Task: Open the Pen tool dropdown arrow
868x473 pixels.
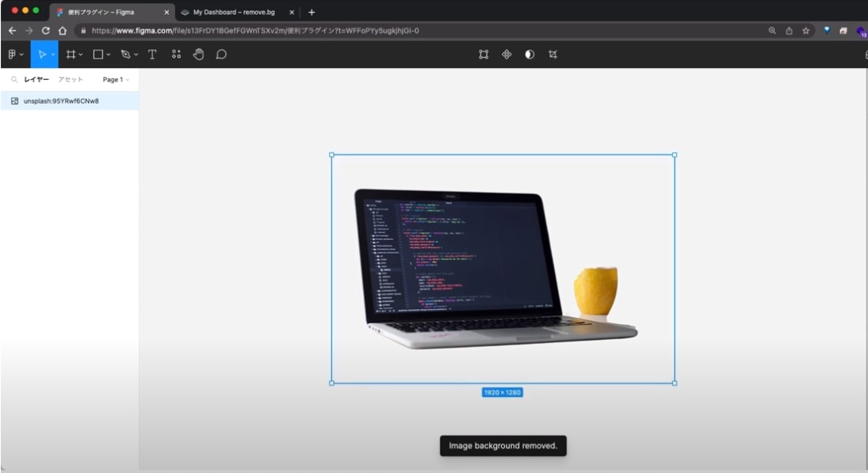Action: click(x=136, y=55)
